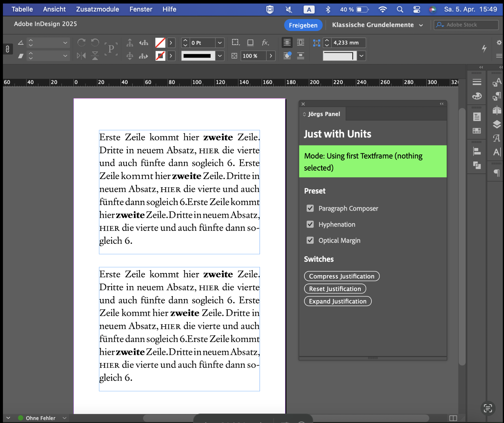Image resolution: width=504 pixels, height=423 pixels.
Task: Open the Color palette panel icon
Action: pyautogui.click(x=477, y=96)
